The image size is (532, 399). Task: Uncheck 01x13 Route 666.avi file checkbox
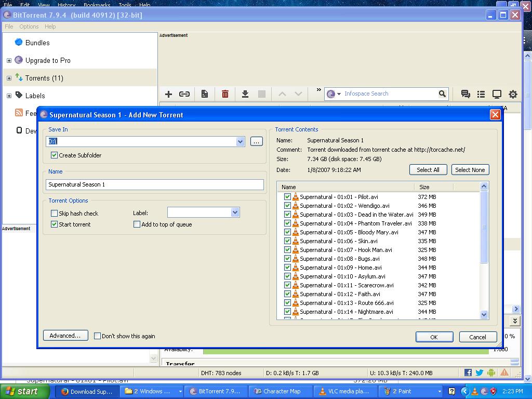coord(287,302)
